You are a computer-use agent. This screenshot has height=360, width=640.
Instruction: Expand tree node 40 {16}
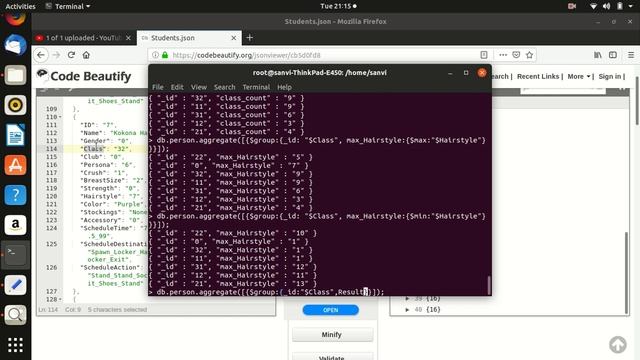pos(407,309)
